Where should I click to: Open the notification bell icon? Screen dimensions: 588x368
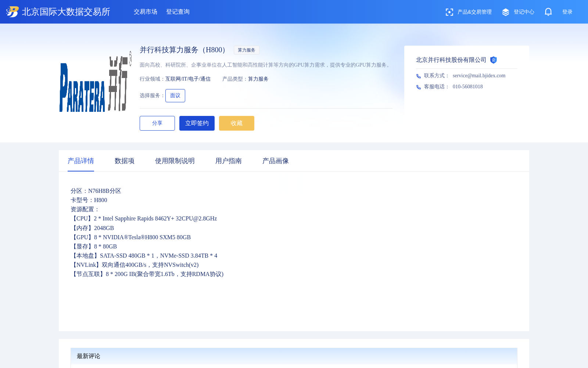click(x=548, y=12)
